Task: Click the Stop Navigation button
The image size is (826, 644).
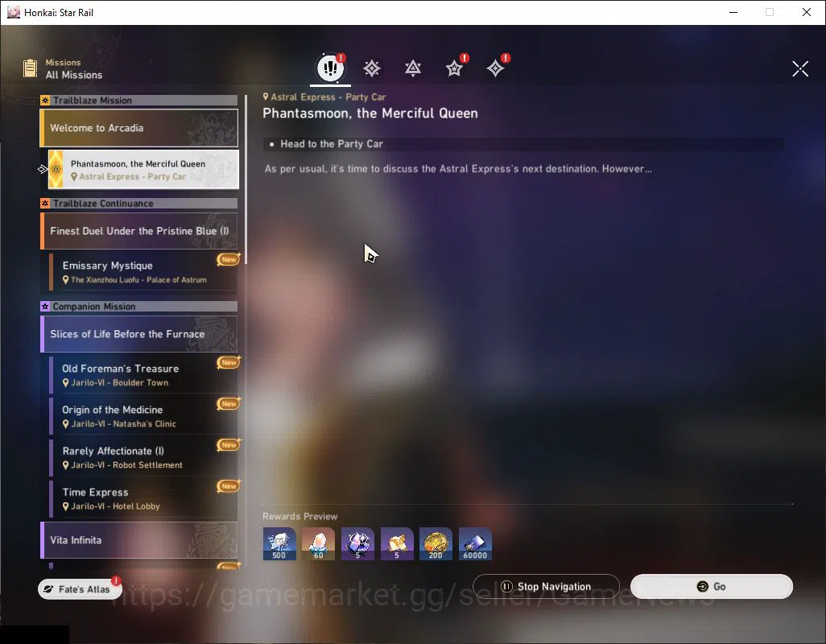Action: point(546,587)
